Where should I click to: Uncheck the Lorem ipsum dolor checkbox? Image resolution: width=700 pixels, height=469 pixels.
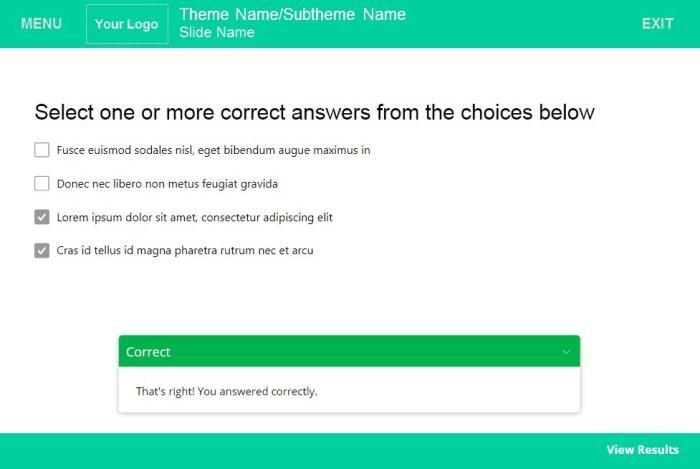click(42, 217)
